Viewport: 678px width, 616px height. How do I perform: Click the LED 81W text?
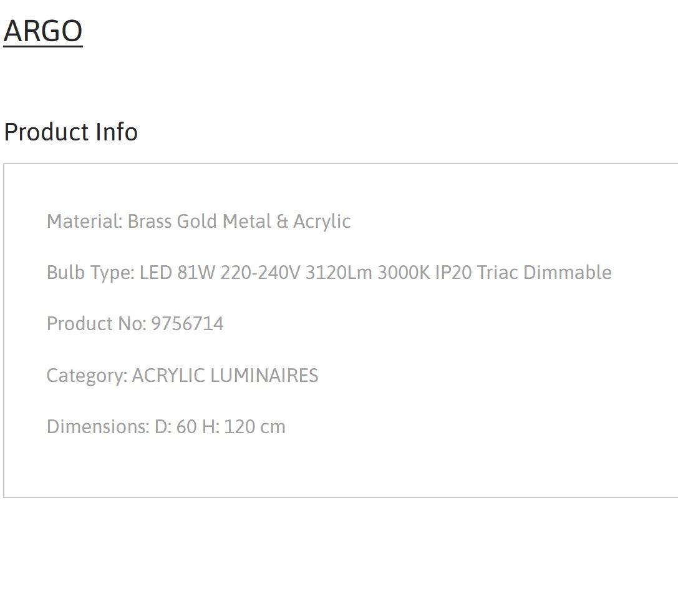coord(177,273)
